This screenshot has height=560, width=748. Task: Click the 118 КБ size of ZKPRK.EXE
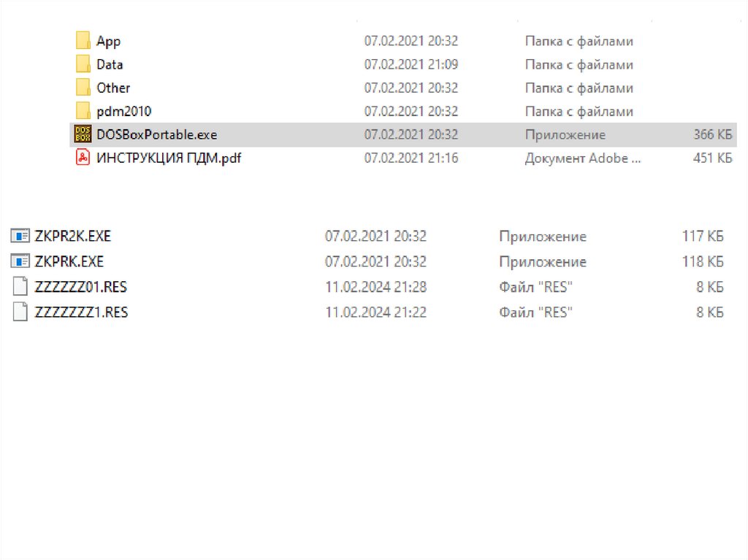702,261
